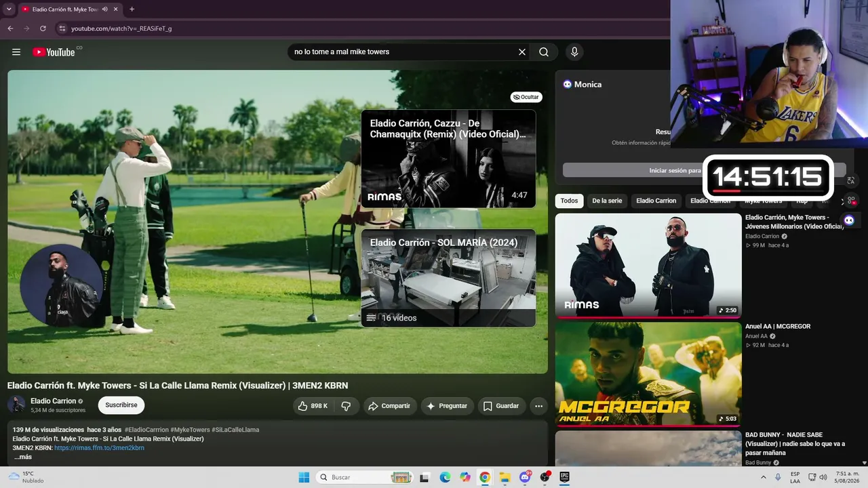The width and height of the screenshot is (868, 488).
Task: Open the BAD BUNNY - NADIE SABE title
Action: click(795, 444)
